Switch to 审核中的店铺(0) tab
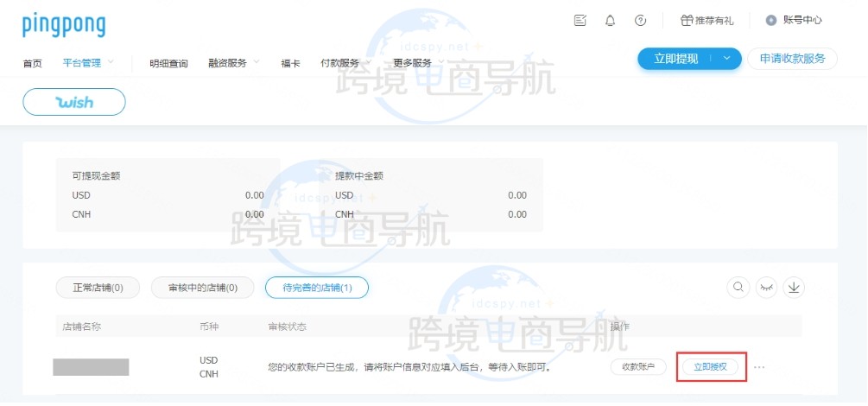The height and width of the screenshot is (406, 868). 203,288
